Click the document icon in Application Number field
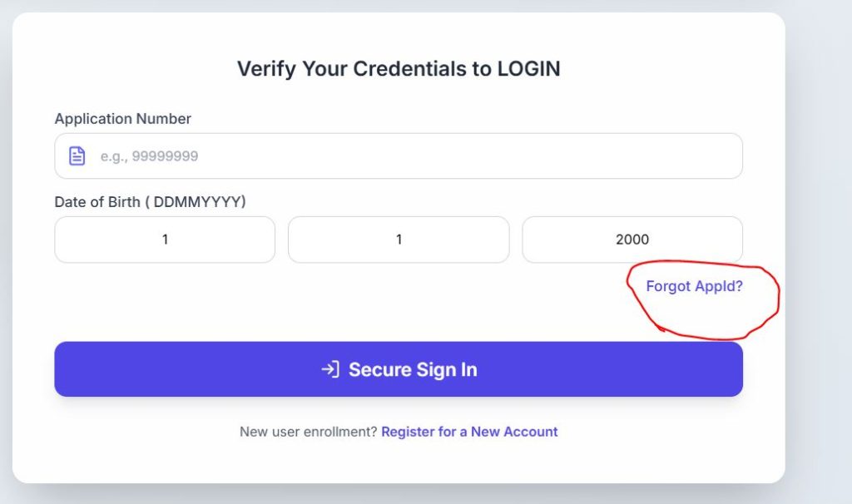 [x=77, y=156]
